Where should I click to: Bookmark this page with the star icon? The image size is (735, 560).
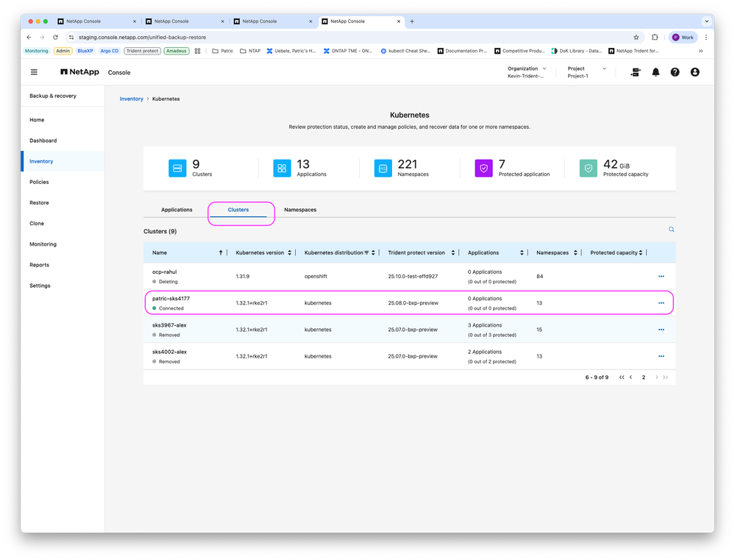tap(636, 38)
